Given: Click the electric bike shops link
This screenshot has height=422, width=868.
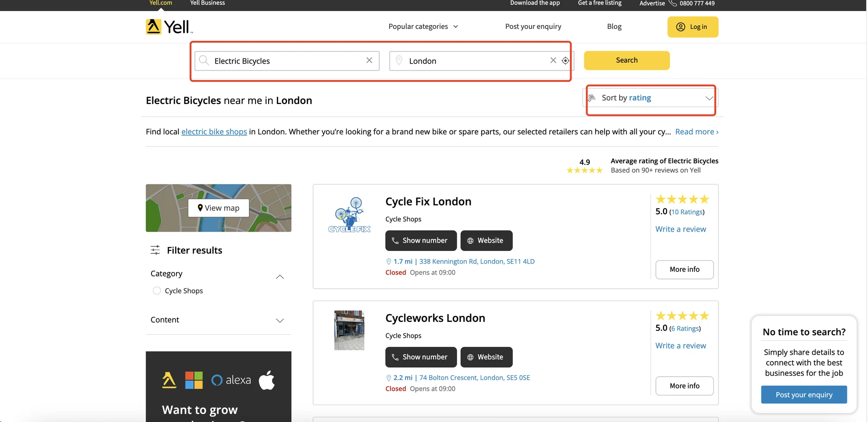Looking at the screenshot, I should 214,132.
